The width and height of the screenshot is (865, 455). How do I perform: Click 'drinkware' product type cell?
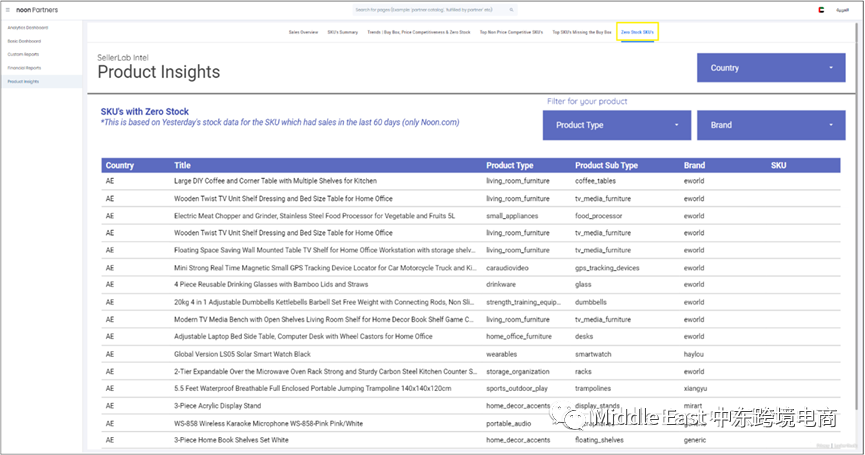click(501, 285)
